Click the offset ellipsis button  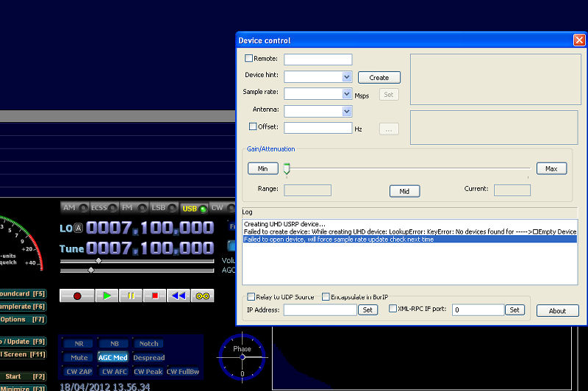click(389, 129)
